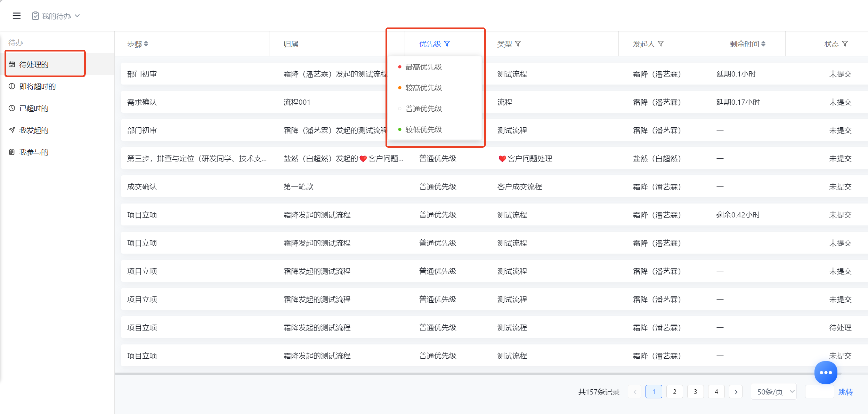The width and height of the screenshot is (868, 414).
Task: Click 延期0.1小时 remaining time cell
Action: 736,74
